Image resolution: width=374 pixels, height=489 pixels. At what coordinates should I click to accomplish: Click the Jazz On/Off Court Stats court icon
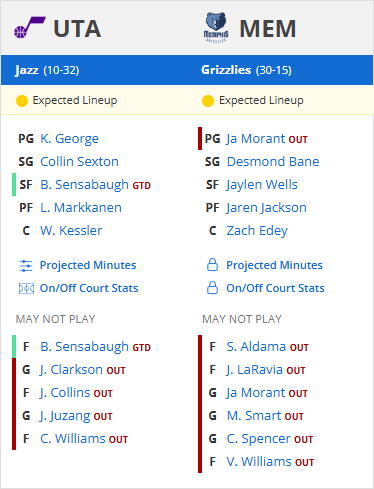point(26,288)
